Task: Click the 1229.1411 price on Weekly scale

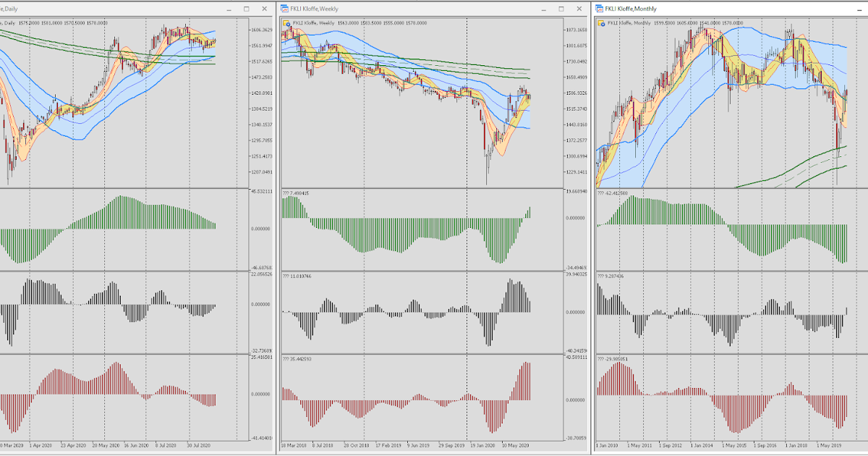Action: pyautogui.click(x=577, y=172)
